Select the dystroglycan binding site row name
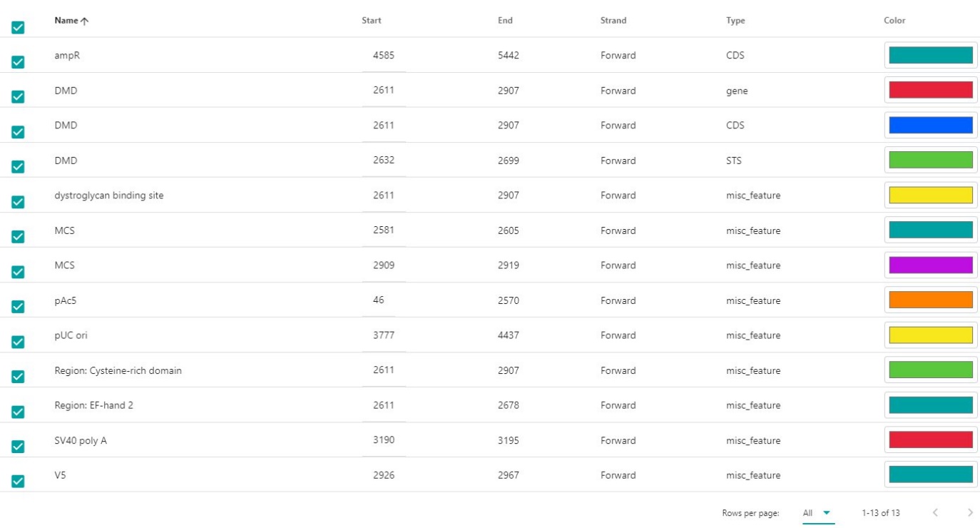The image size is (980, 528). pos(109,196)
